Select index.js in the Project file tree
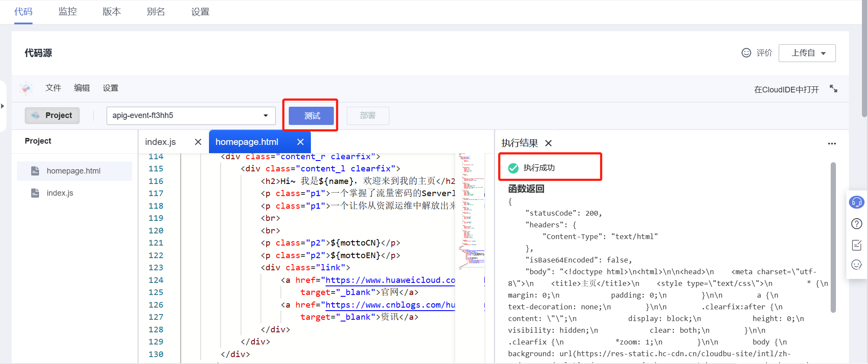The width and height of the screenshot is (868, 364). [x=60, y=193]
